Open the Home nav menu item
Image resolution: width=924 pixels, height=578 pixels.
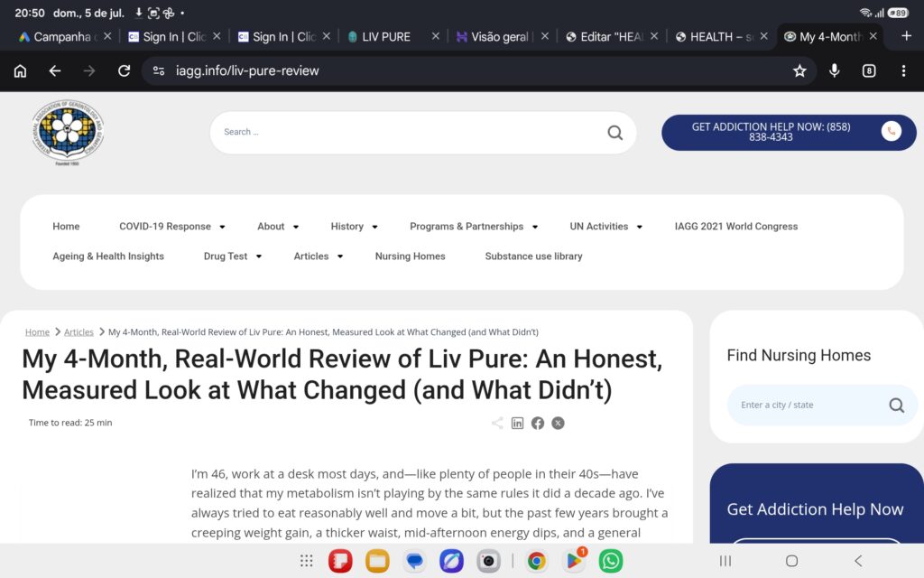(66, 227)
